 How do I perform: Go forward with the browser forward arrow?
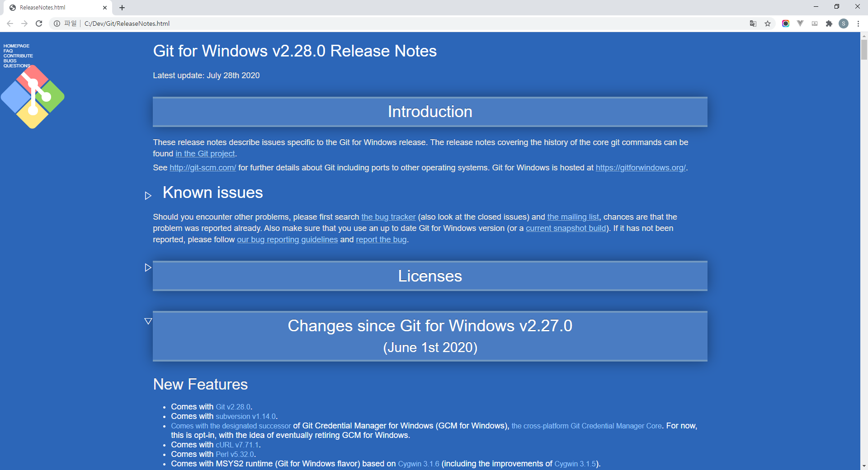(x=24, y=23)
